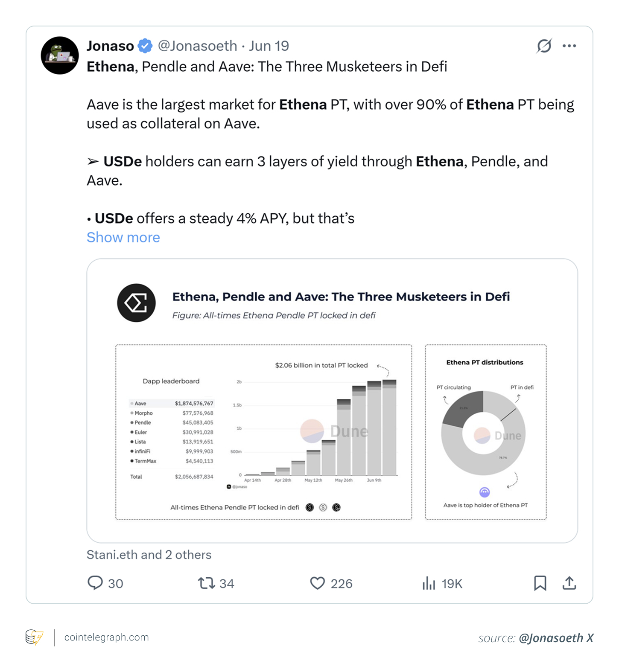Screen dimensions: 619x672
Task: Click the blue verified badge
Action: pos(145,46)
